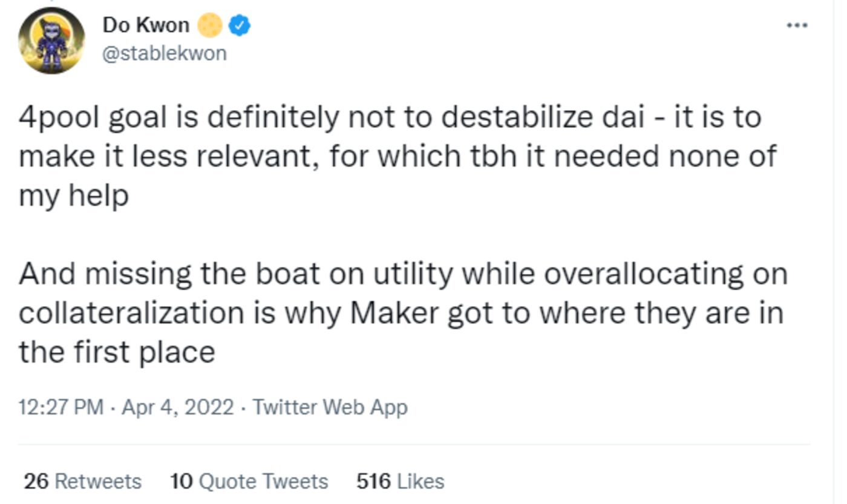
Task: Open the @stablekwon handle link
Action: [165, 53]
